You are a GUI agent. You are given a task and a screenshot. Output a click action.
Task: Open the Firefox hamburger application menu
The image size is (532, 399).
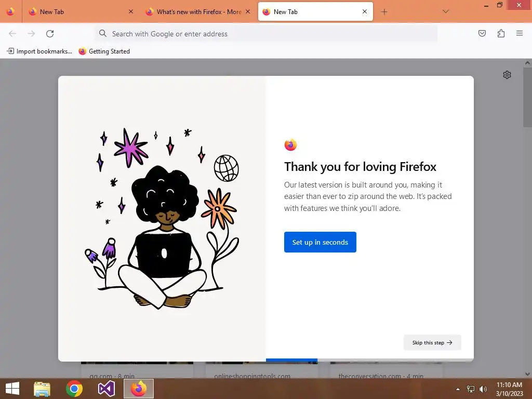tap(520, 33)
